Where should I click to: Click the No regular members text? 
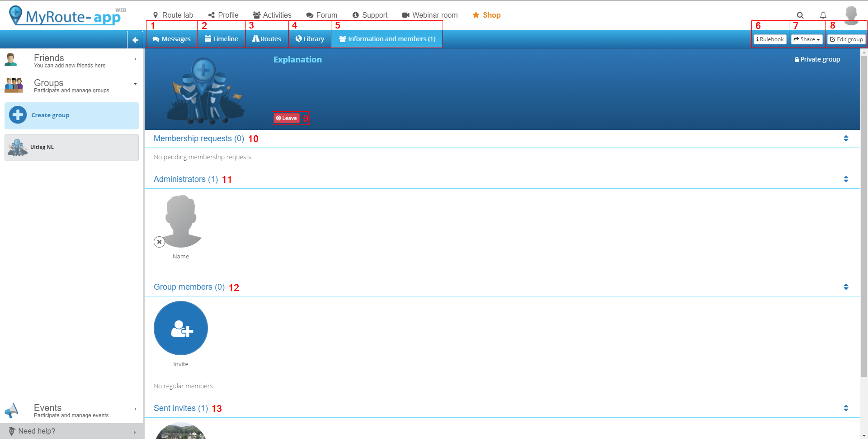coord(183,386)
